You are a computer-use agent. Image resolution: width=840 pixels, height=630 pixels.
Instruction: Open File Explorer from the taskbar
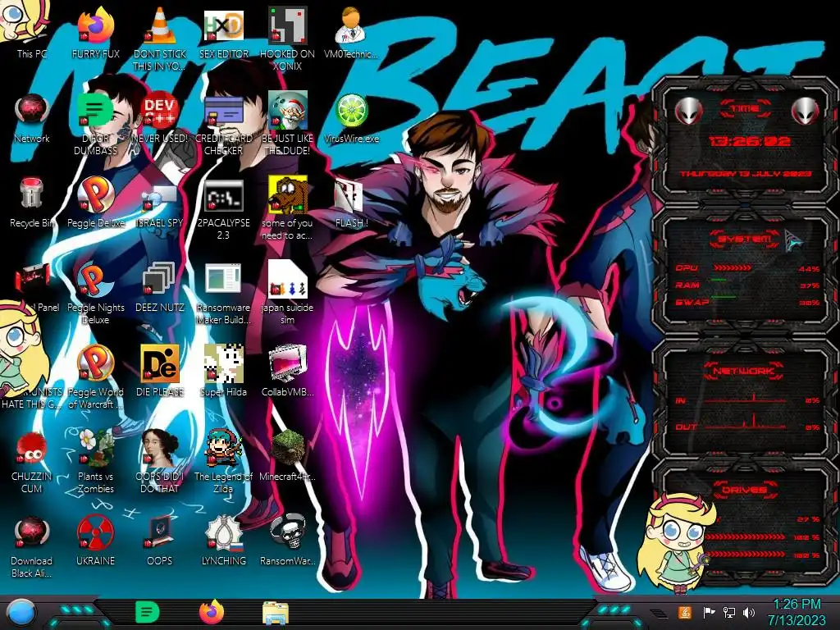(276, 613)
